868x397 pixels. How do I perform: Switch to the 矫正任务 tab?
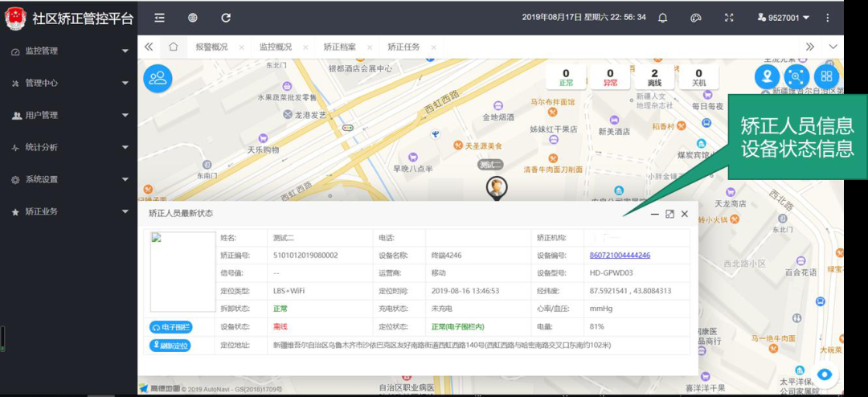click(x=403, y=47)
